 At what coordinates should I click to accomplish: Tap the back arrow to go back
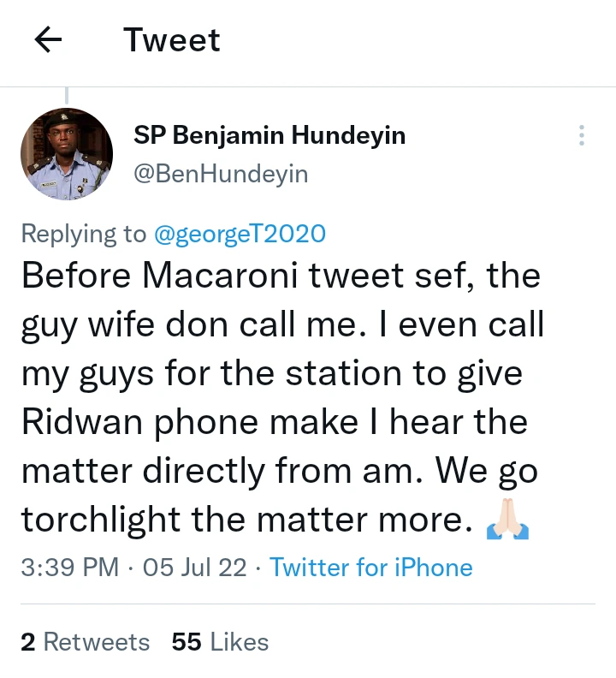point(49,40)
